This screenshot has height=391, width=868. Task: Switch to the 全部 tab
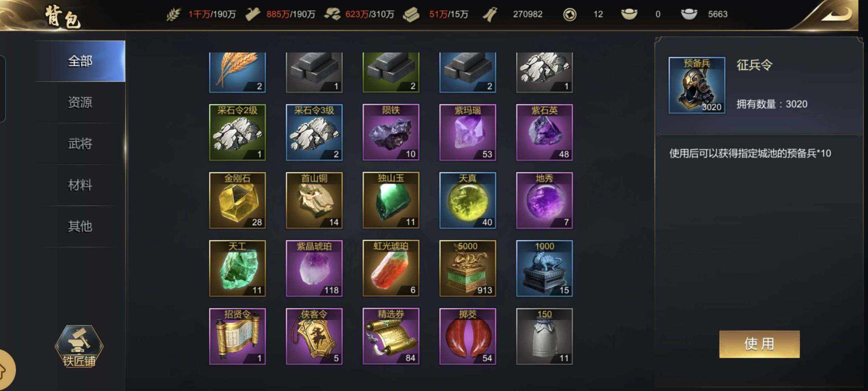(x=80, y=61)
